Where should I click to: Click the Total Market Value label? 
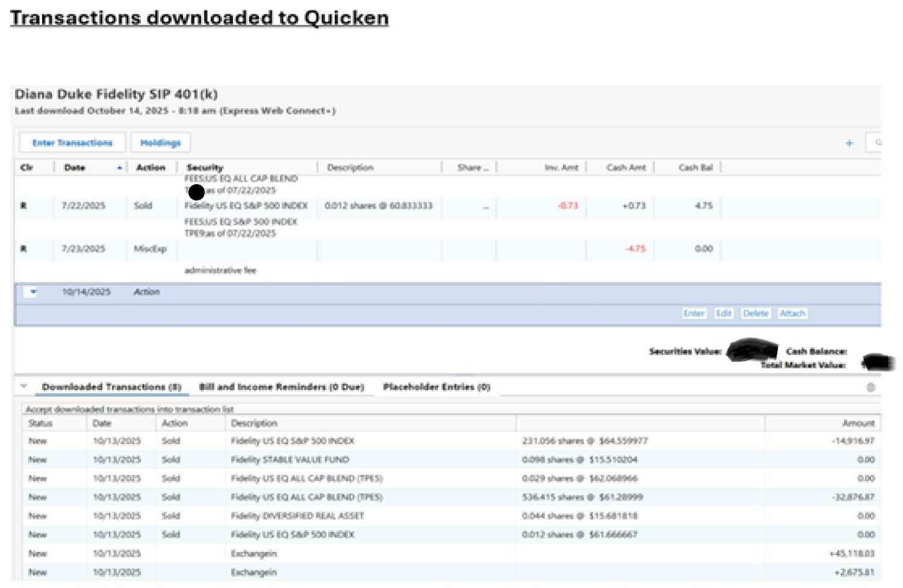click(802, 365)
